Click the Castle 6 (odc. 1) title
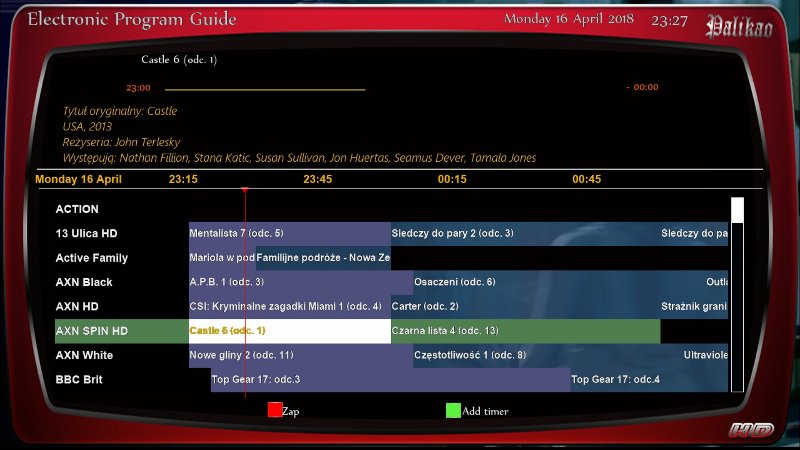Image resolution: width=800 pixels, height=450 pixels. click(x=179, y=60)
